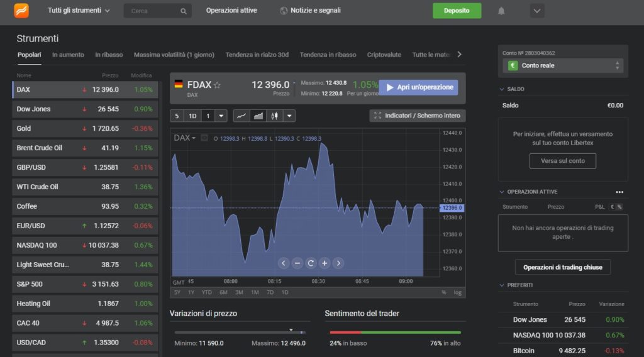Open the Conto reale account selector
The height and width of the screenshot is (357, 644).
pyautogui.click(x=563, y=65)
